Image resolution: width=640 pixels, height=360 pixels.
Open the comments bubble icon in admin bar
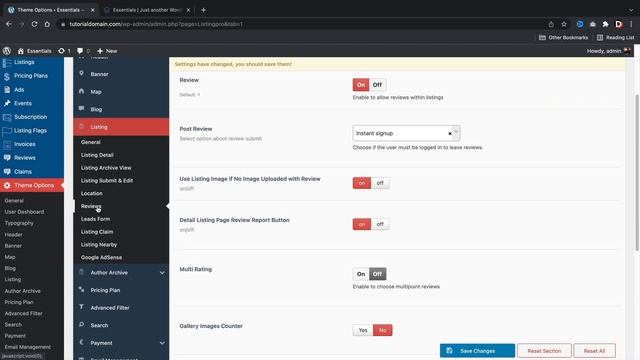pos(80,51)
